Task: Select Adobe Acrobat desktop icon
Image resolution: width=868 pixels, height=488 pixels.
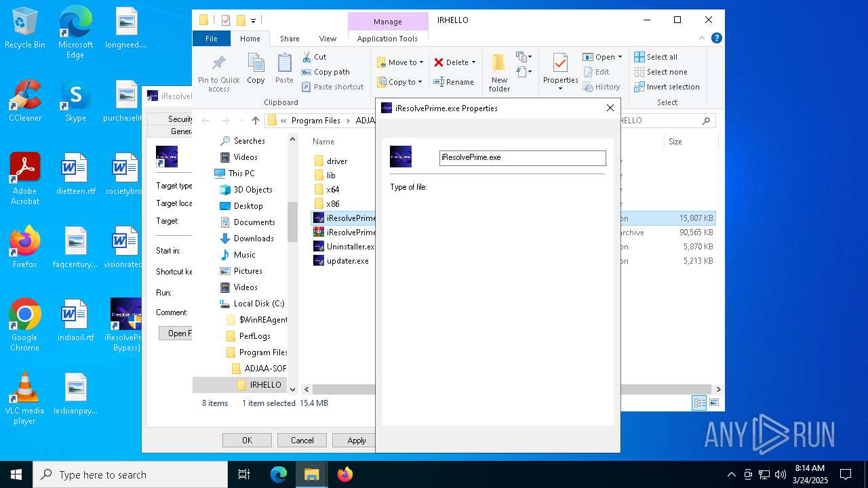Action: [25, 179]
